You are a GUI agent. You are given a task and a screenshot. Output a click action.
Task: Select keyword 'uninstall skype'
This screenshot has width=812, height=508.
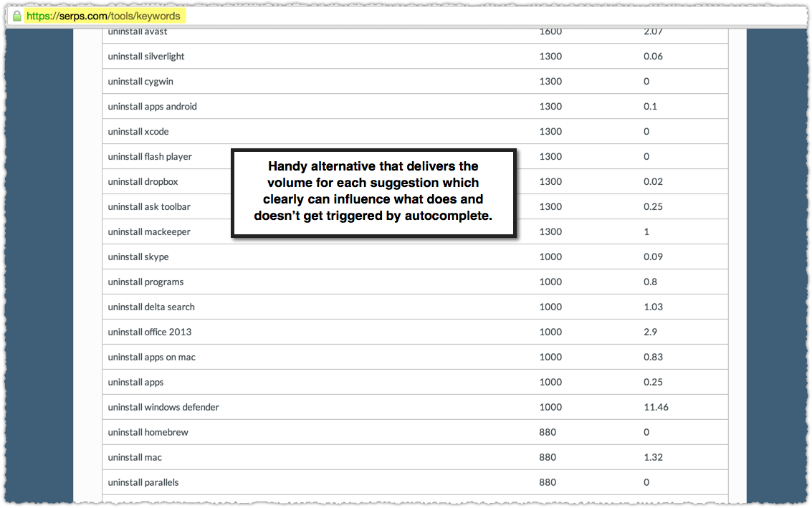(x=138, y=257)
